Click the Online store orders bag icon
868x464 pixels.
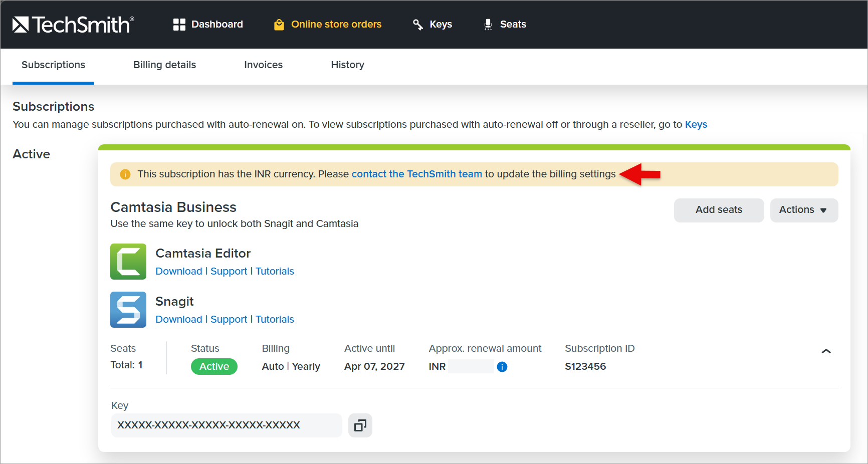click(279, 25)
